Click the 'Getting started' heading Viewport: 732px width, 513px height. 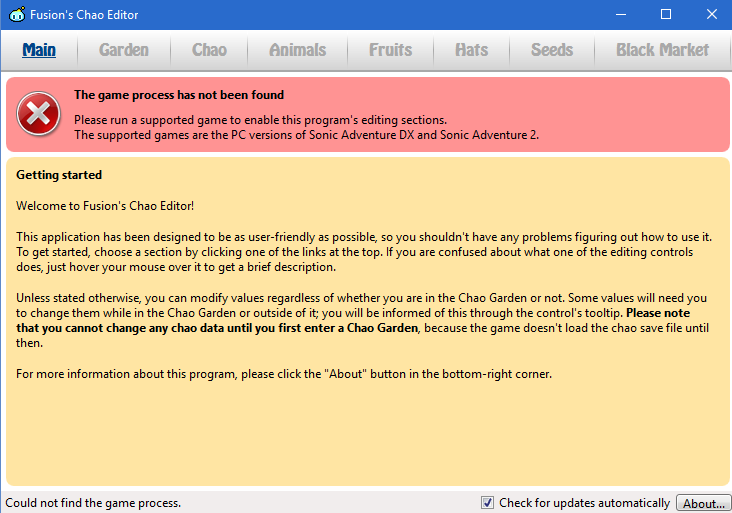tap(59, 175)
